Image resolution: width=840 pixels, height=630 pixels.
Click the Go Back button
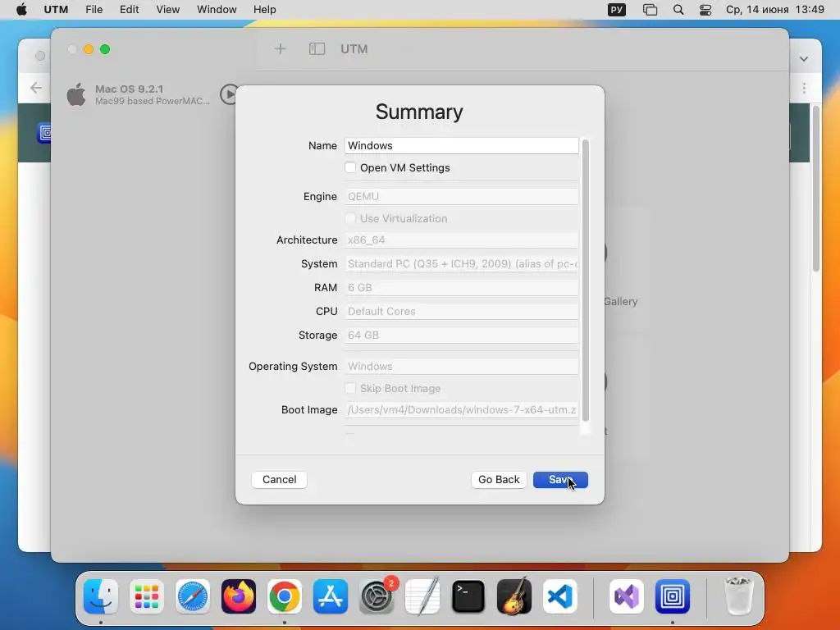(499, 479)
